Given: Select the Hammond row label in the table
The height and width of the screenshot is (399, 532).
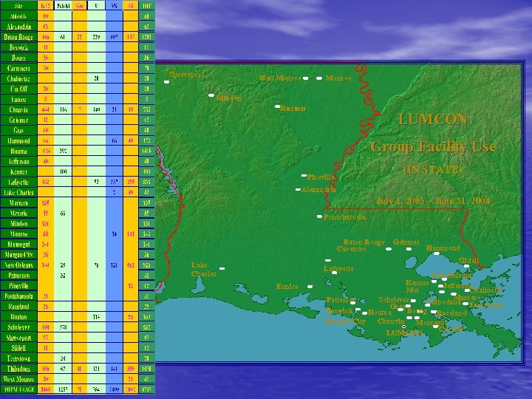Looking at the screenshot, I should click(x=18, y=141).
